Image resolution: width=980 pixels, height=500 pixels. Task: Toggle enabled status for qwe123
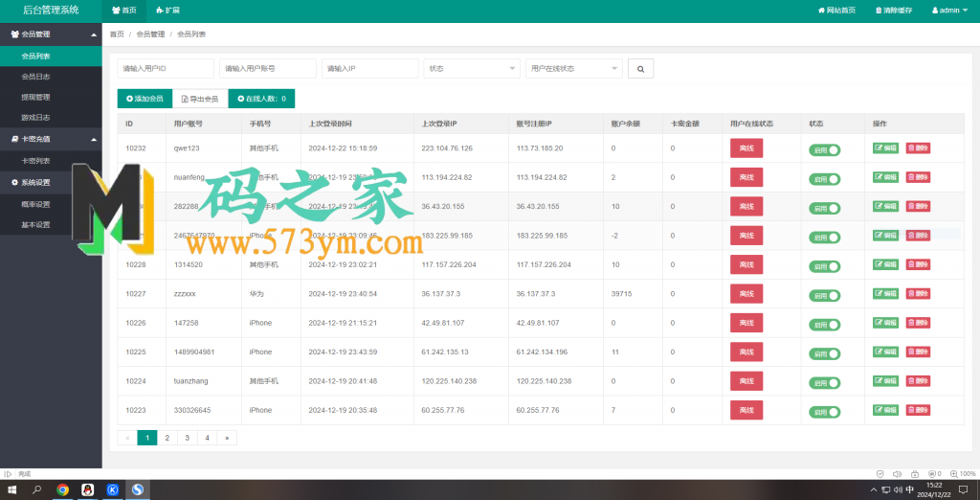pyautogui.click(x=824, y=150)
